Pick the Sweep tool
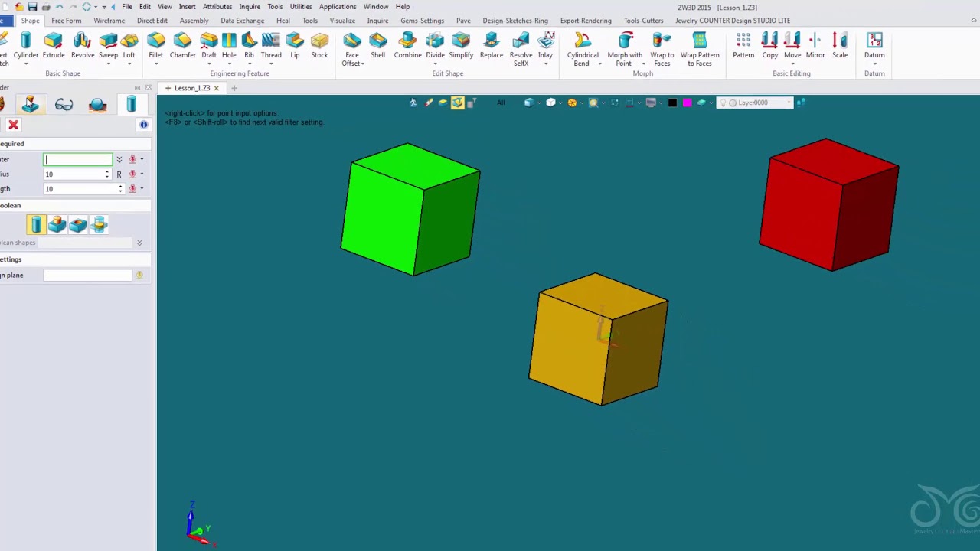This screenshot has height=551, width=980. tap(108, 46)
